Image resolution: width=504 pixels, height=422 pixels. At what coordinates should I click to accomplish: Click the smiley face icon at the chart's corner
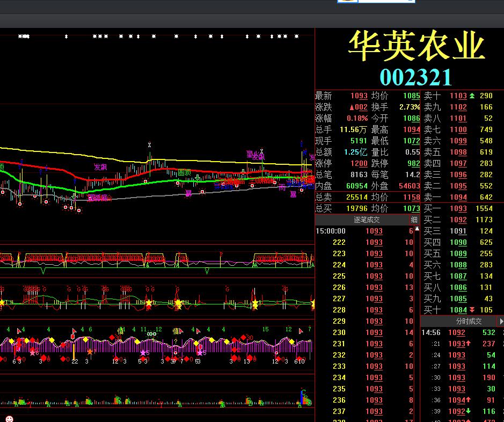point(9,419)
